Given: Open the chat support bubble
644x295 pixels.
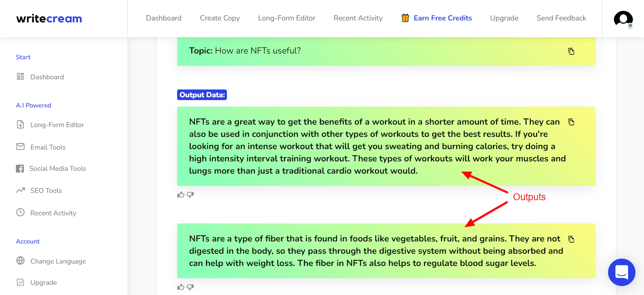Looking at the screenshot, I should [622, 272].
